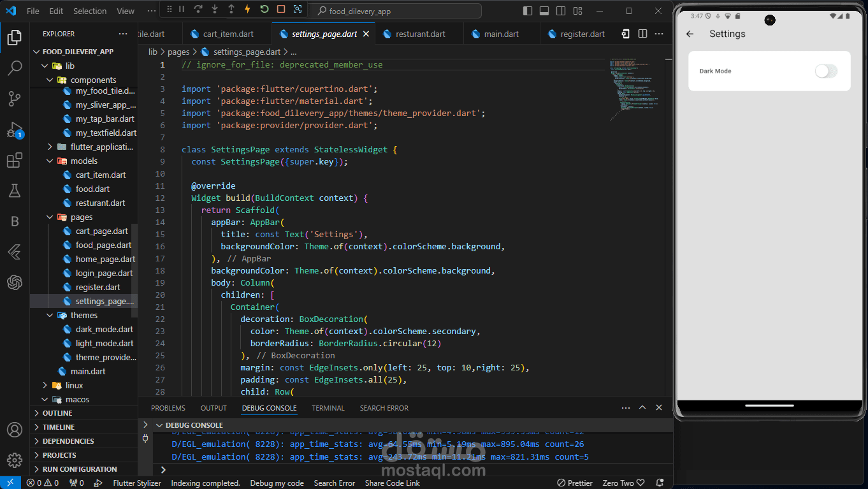This screenshot has height=489, width=868.
Task: Click Zero Two in the status bar
Action: pyautogui.click(x=623, y=483)
